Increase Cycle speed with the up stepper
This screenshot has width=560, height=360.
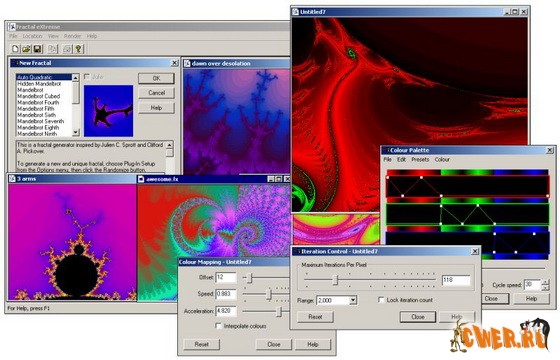click(x=545, y=282)
